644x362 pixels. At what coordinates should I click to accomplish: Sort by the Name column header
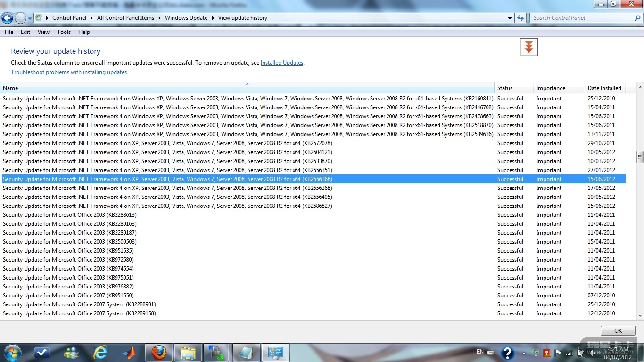pos(247,88)
